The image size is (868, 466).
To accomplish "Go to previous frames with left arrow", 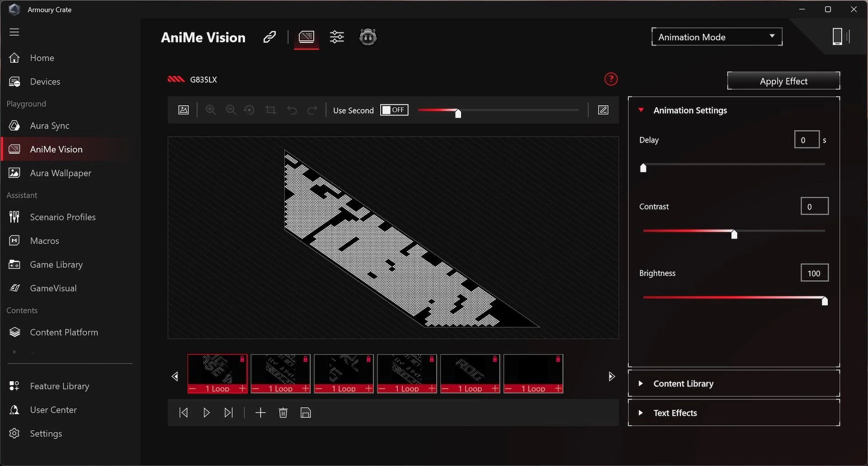I will click(175, 376).
